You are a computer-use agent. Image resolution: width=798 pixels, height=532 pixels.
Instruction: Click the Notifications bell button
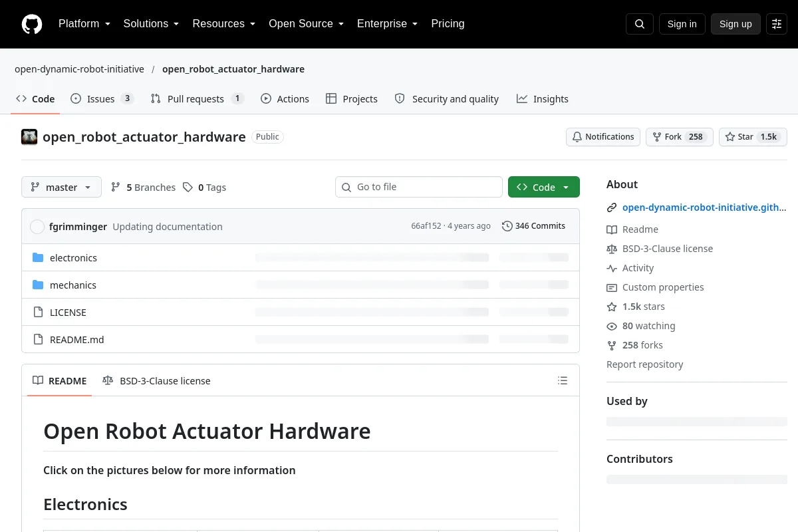click(603, 137)
